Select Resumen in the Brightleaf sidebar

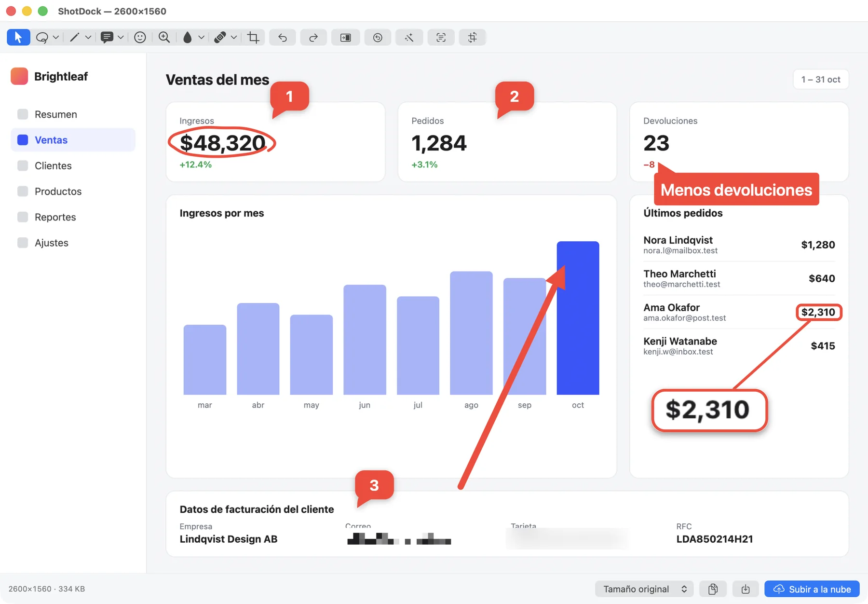[73, 114]
